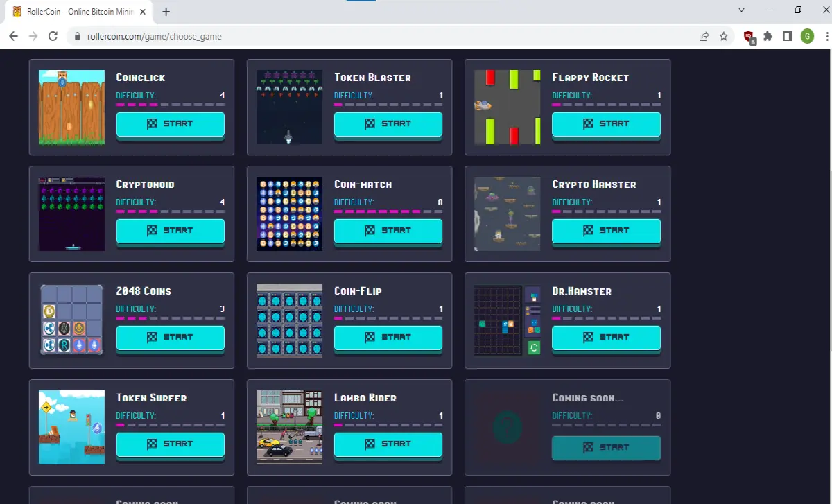Click the checkered flag on Flappy Rocket Start

coord(588,123)
